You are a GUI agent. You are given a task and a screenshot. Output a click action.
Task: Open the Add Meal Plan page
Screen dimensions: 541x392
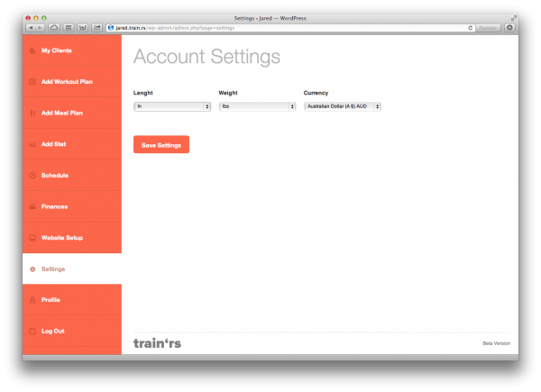[x=72, y=113]
